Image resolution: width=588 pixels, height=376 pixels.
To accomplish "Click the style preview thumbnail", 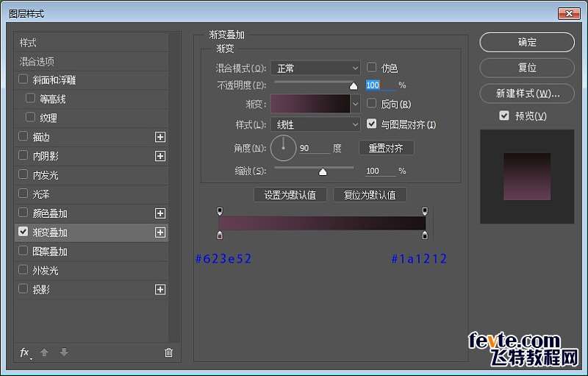I will click(x=527, y=177).
